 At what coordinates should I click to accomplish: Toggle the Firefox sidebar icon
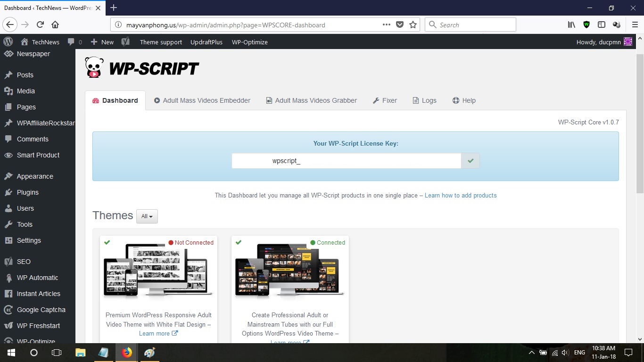pyautogui.click(x=602, y=25)
